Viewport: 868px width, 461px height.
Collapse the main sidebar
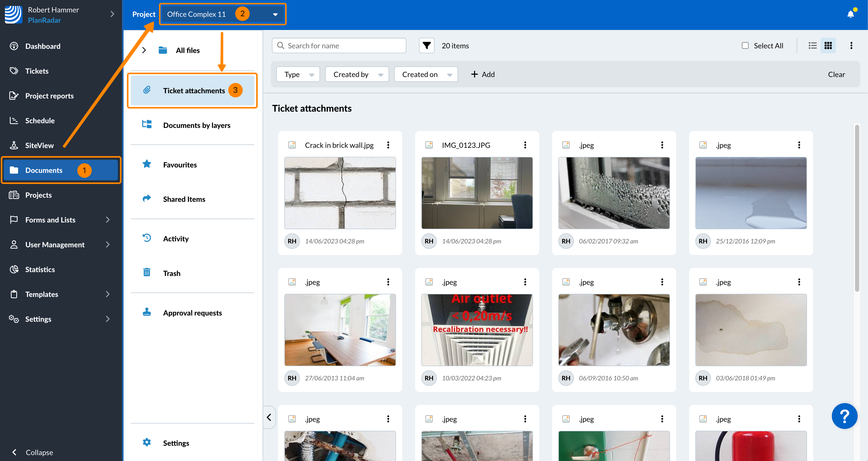[33, 452]
